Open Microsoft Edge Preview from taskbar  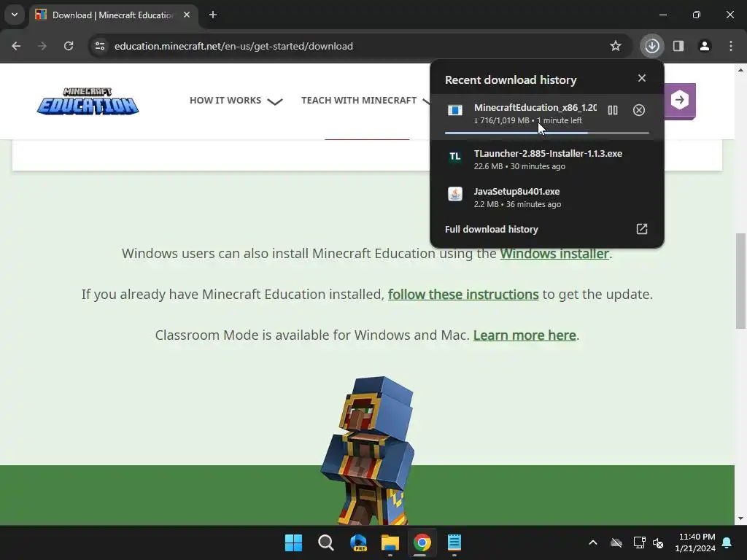[358, 542]
